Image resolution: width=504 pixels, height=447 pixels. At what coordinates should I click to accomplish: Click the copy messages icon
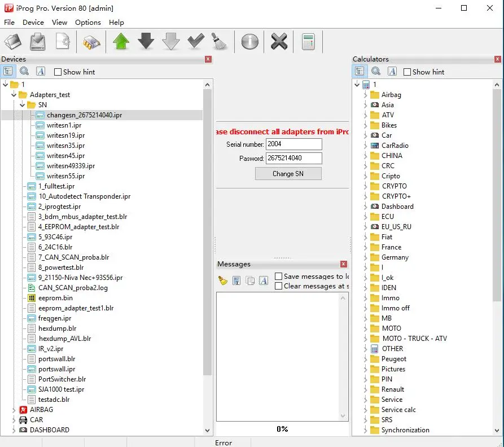tap(250, 281)
